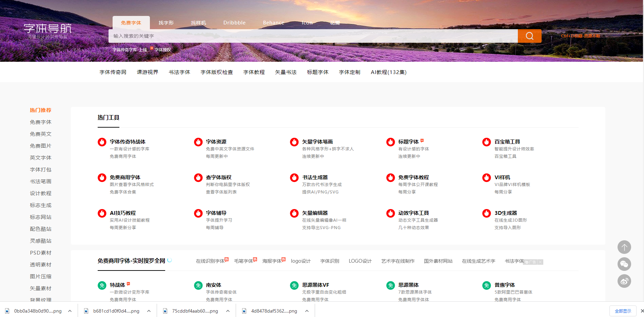Click the back-to-top arrow button
644x317 pixels.
(624, 247)
